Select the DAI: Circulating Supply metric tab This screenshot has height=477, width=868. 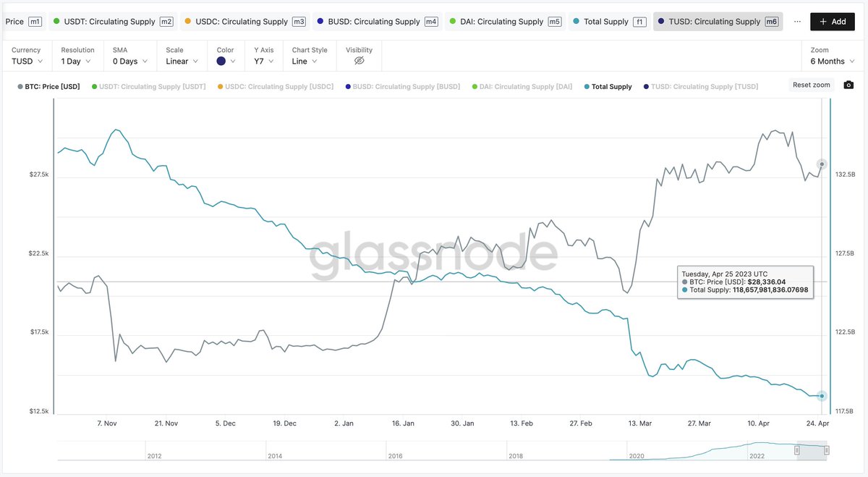[504, 22]
